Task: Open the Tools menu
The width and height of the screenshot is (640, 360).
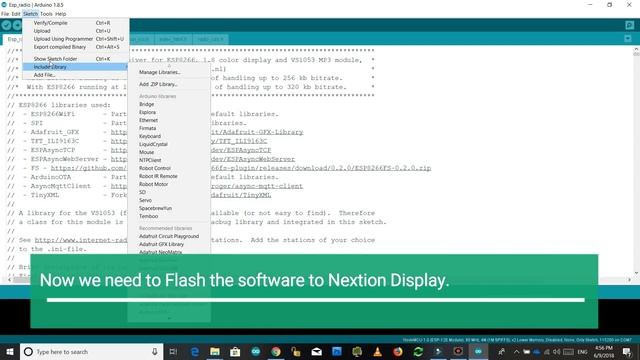Action: (46, 14)
